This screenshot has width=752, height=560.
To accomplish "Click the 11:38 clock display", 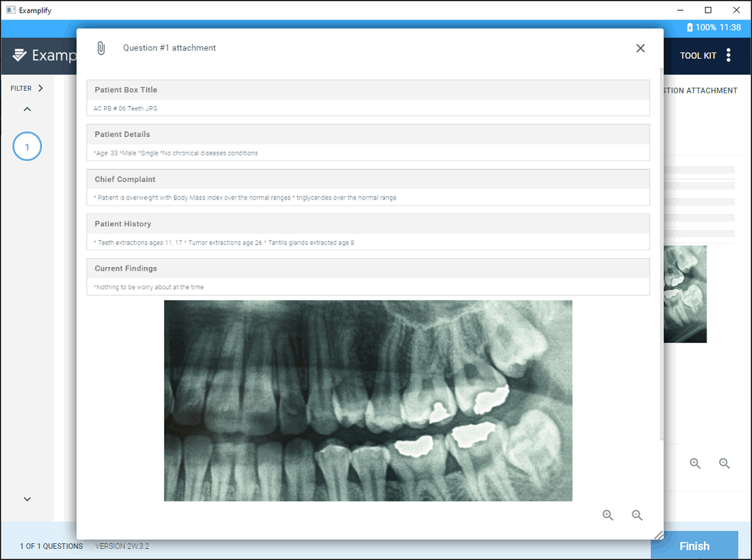I will click(x=730, y=27).
